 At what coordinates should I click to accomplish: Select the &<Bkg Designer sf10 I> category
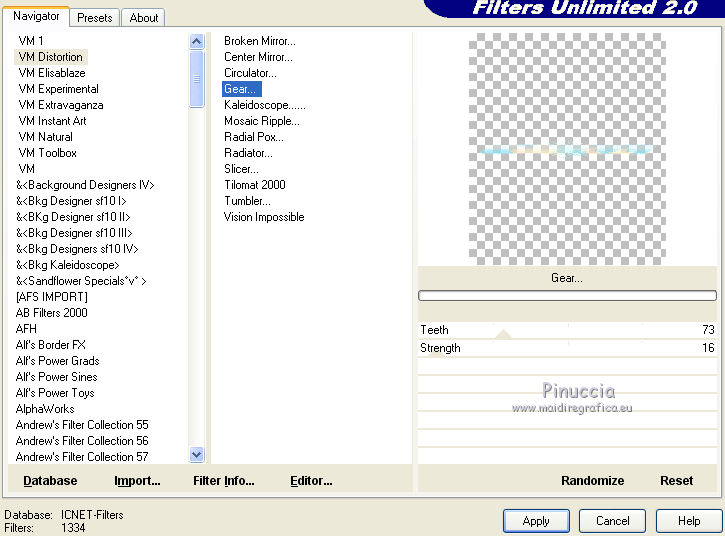(x=71, y=201)
